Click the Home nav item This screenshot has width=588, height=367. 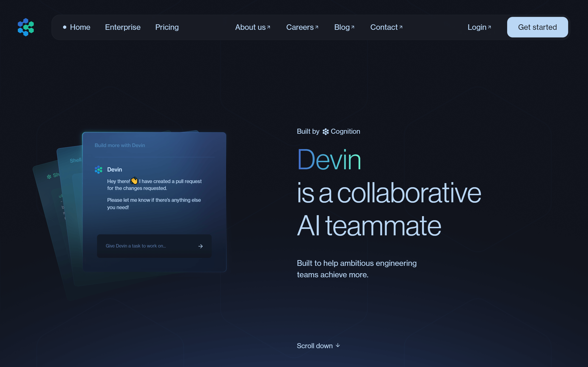(x=79, y=27)
